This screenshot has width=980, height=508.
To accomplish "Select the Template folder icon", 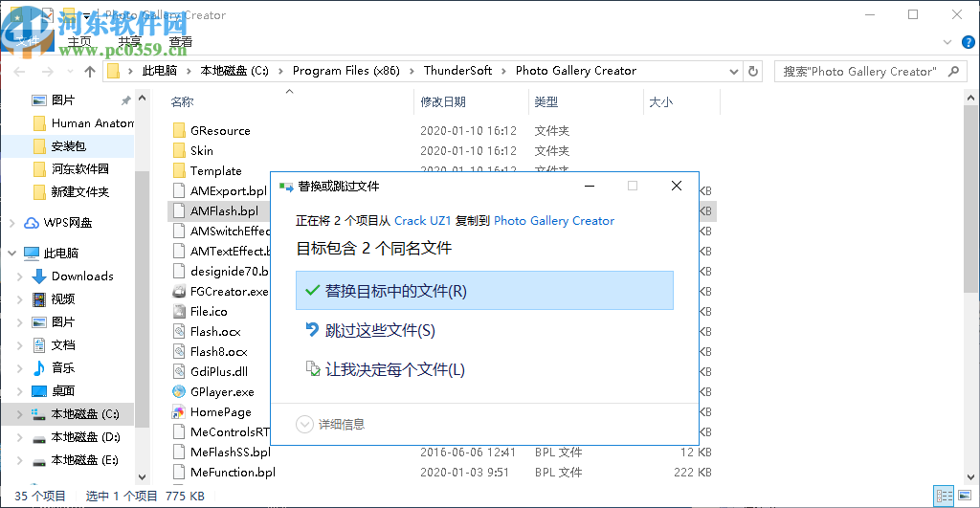I will pyautogui.click(x=179, y=170).
